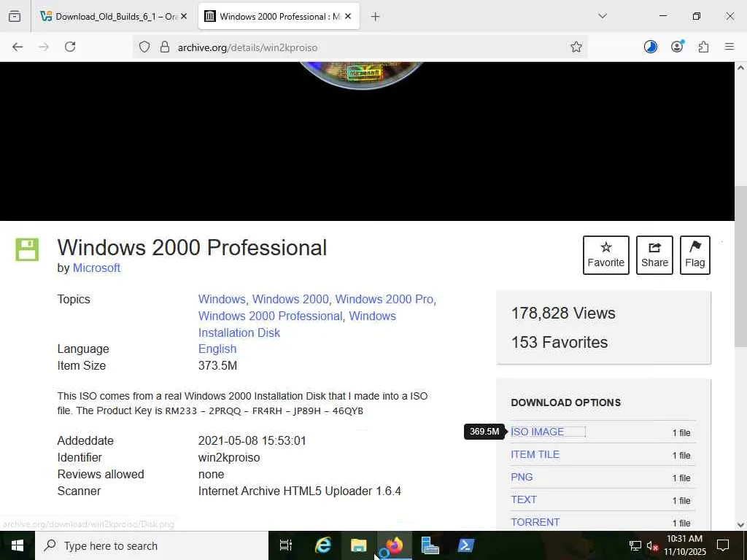Click the taskbar search box

coord(152,545)
